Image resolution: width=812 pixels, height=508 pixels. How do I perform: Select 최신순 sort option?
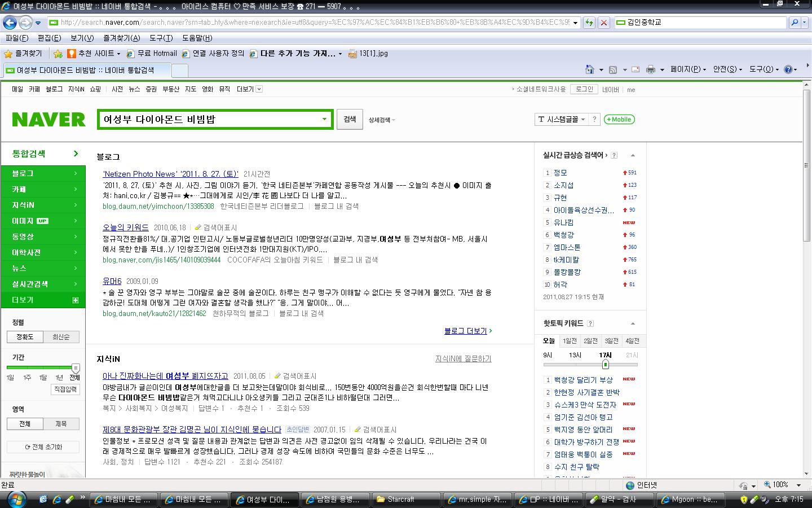[61, 337]
